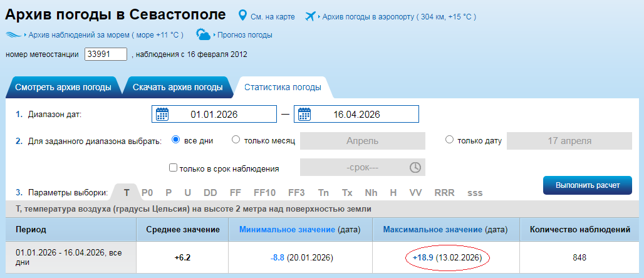The width and height of the screenshot is (644, 278).
Task: Enable 'только в срок наблюдения' checkbox
Action: click(x=174, y=168)
